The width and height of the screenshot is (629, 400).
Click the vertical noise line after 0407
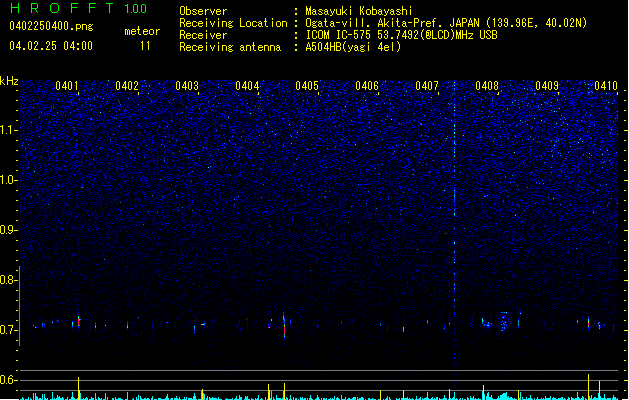click(x=455, y=225)
